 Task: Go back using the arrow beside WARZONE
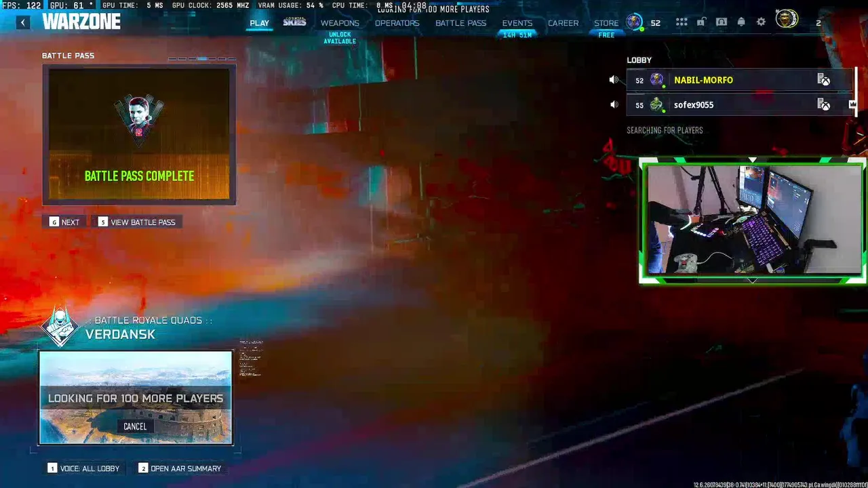(x=22, y=22)
